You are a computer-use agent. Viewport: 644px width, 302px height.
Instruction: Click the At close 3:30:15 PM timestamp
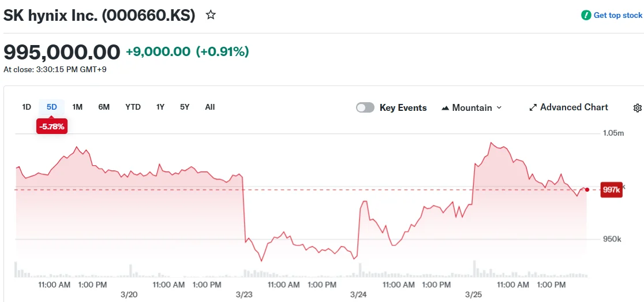click(x=55, y=69)
